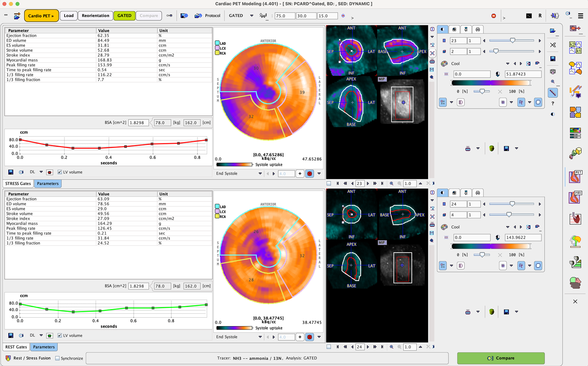This screenshot has height=366, width=588.
Task: Open the stress End Systole dropdown
Action: [x=260, y=173]
